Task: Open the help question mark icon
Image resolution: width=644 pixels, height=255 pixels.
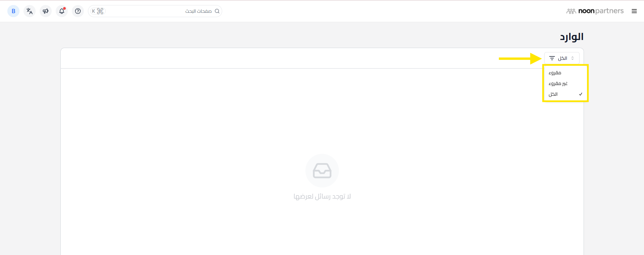Action: (x=78, y=11)
